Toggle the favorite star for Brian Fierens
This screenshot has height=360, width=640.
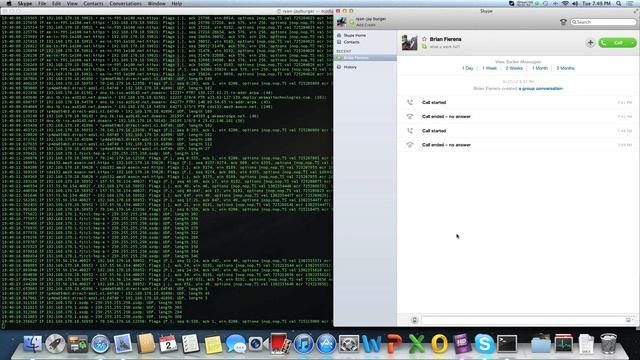[424, 39]
